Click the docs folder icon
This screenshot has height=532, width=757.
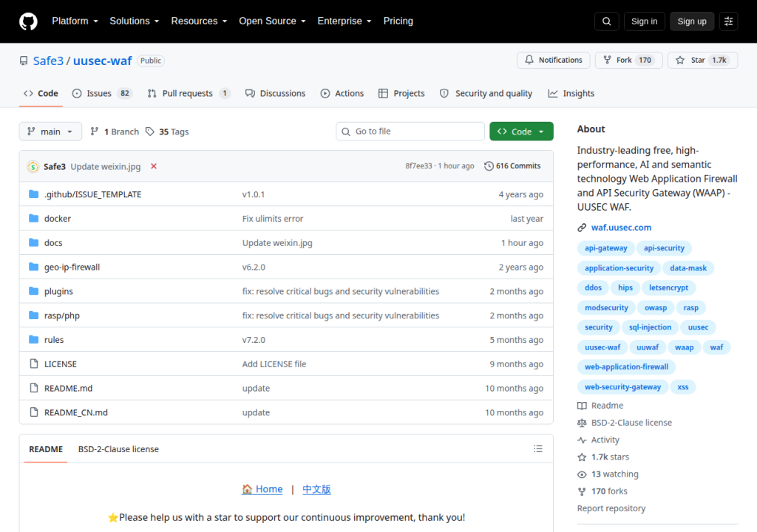[33, 242]
